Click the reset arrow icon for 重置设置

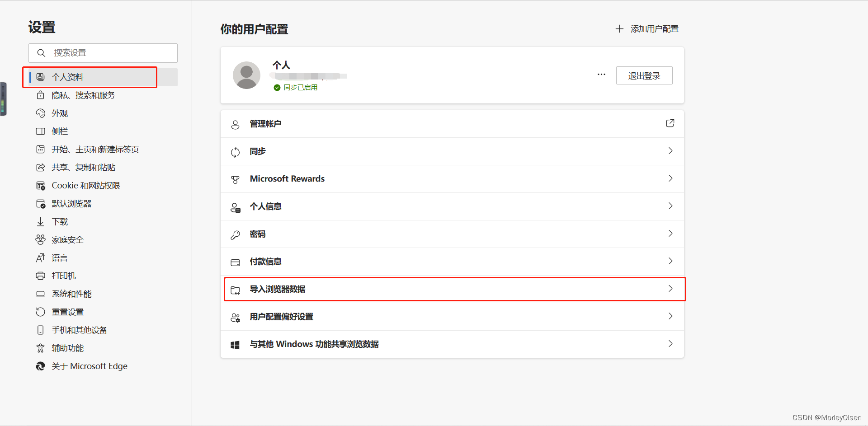pos(40,312)
